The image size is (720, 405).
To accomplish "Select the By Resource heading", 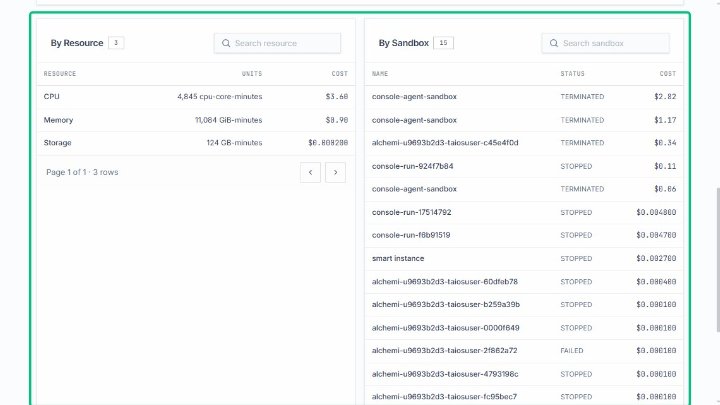I will point(77,43).
